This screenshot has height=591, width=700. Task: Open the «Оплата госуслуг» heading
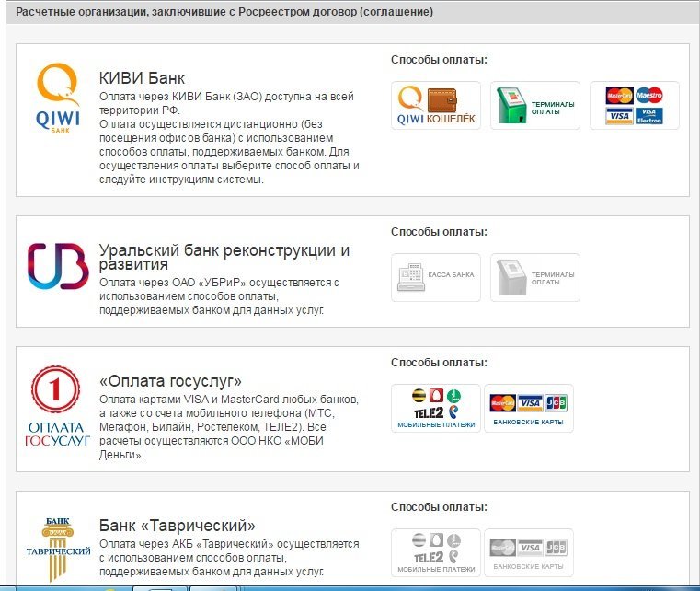[x=170, y=381]
